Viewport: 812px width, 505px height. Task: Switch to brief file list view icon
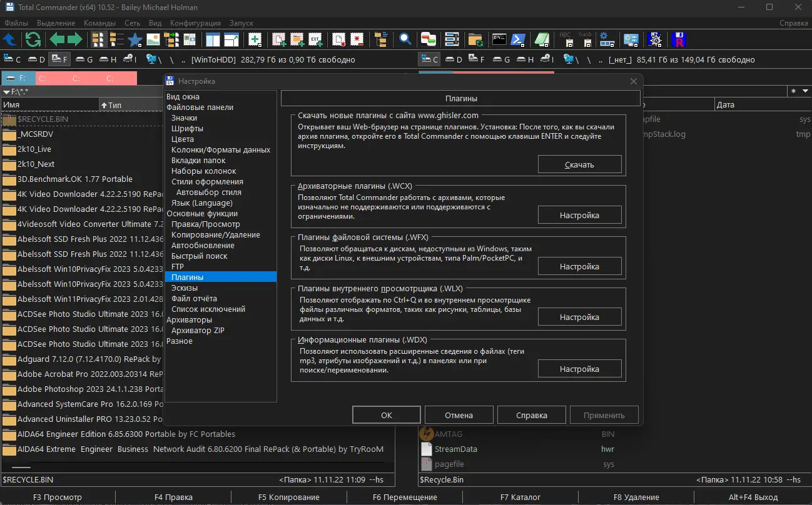coord(98,39)
